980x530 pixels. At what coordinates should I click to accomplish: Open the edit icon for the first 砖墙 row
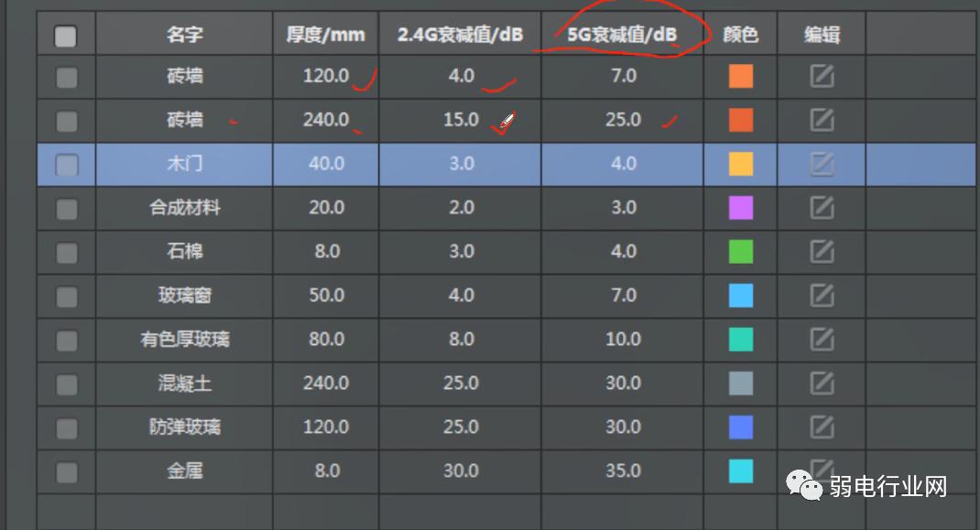tap(822, 76)
